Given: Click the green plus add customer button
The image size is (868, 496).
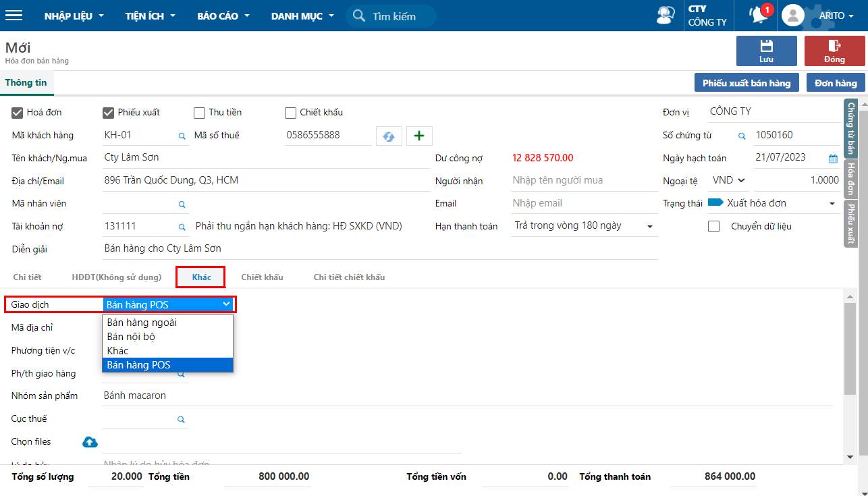Looking at the screenshot, I should click(x=419, y=136).
